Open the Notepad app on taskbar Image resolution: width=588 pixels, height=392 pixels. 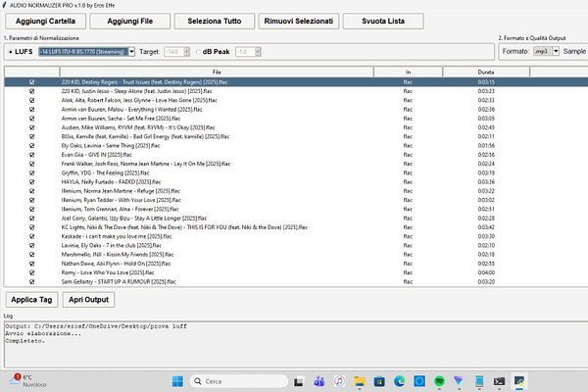coord(479,381)
